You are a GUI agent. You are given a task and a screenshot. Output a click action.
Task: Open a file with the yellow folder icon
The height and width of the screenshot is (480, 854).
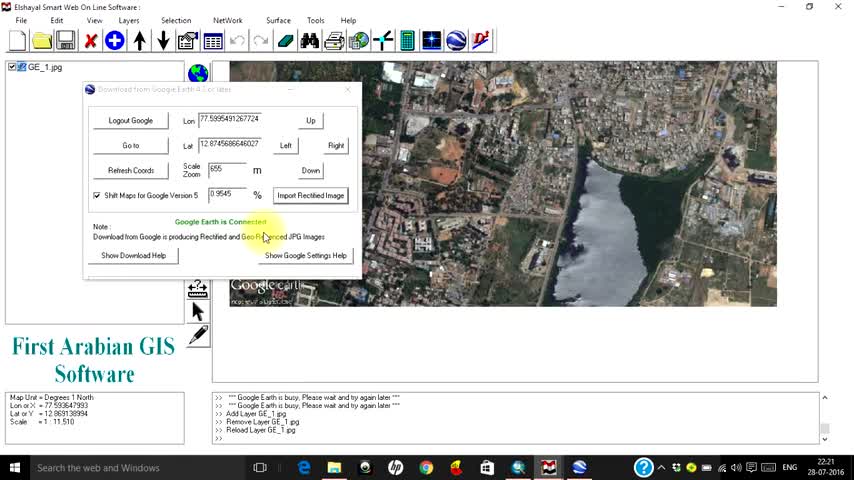[42, 41]
